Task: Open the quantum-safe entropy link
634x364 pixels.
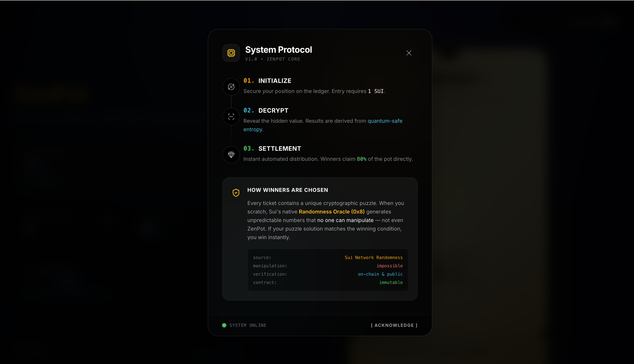Action: click(385, 121)
